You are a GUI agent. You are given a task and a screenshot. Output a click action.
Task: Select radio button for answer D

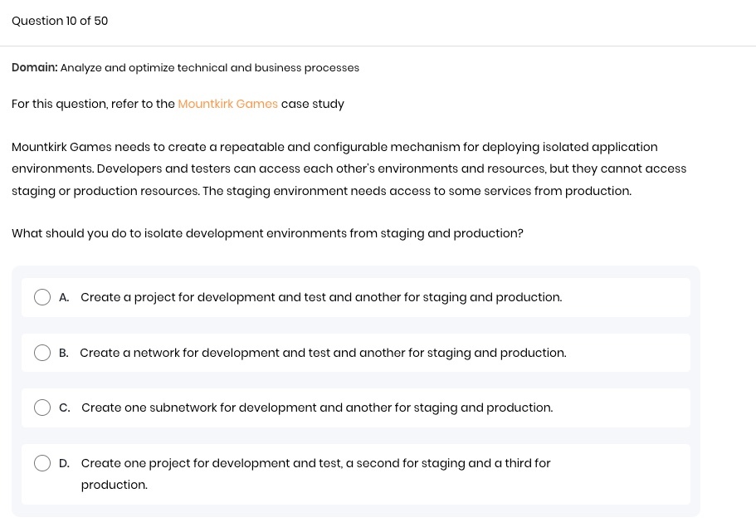tap(42, 463)
